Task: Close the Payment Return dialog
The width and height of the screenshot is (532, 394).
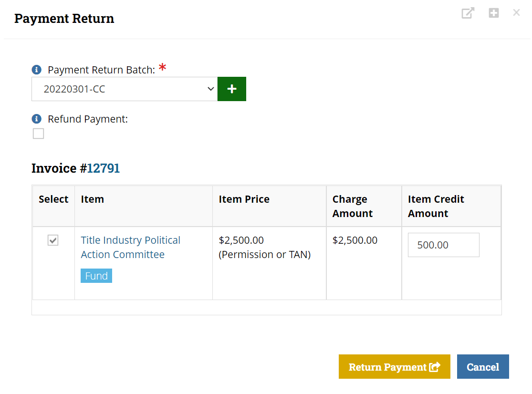Action: (x=516, y=13)
